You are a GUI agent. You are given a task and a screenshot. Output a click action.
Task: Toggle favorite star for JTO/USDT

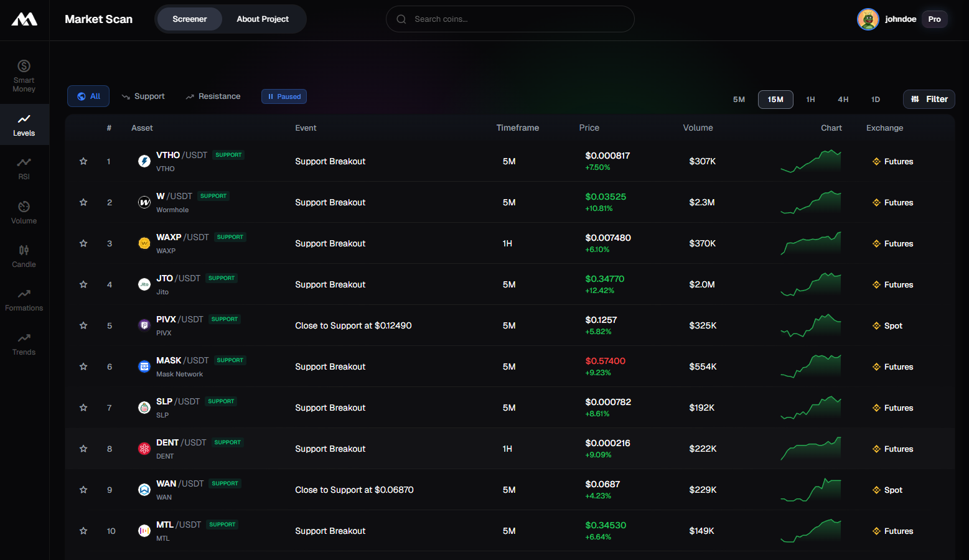(83, 284)
